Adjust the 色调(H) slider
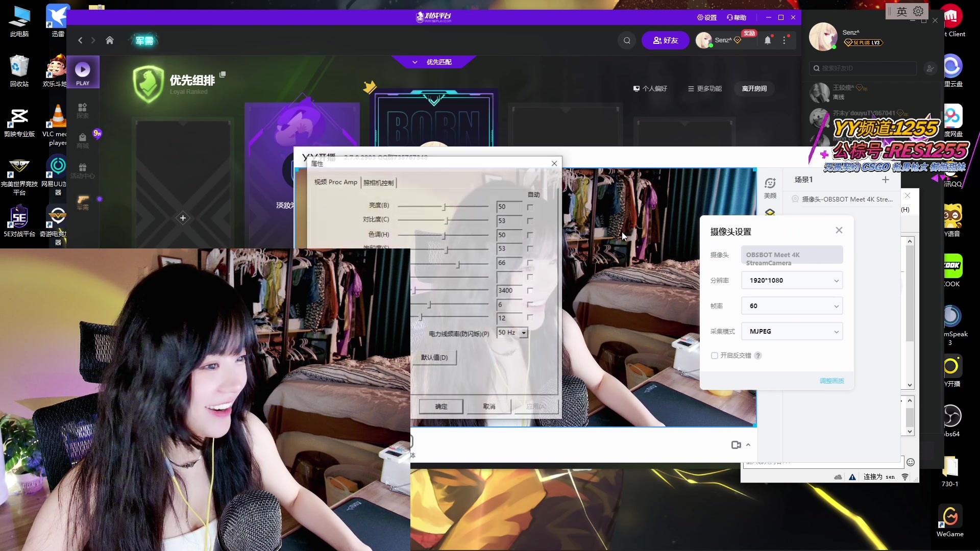Image resolution: width=980 pixels, height=551 pixels. (443, 235)
